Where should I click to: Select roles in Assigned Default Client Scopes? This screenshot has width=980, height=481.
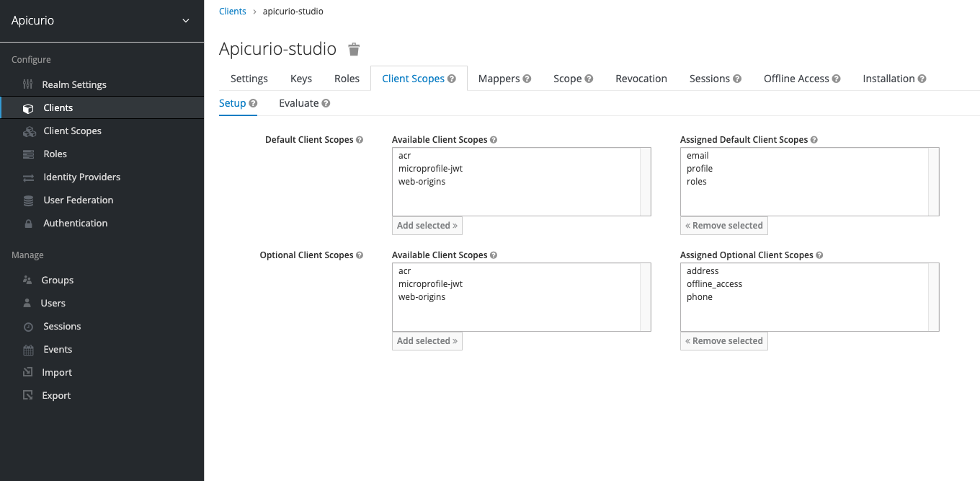click(804, 182)
